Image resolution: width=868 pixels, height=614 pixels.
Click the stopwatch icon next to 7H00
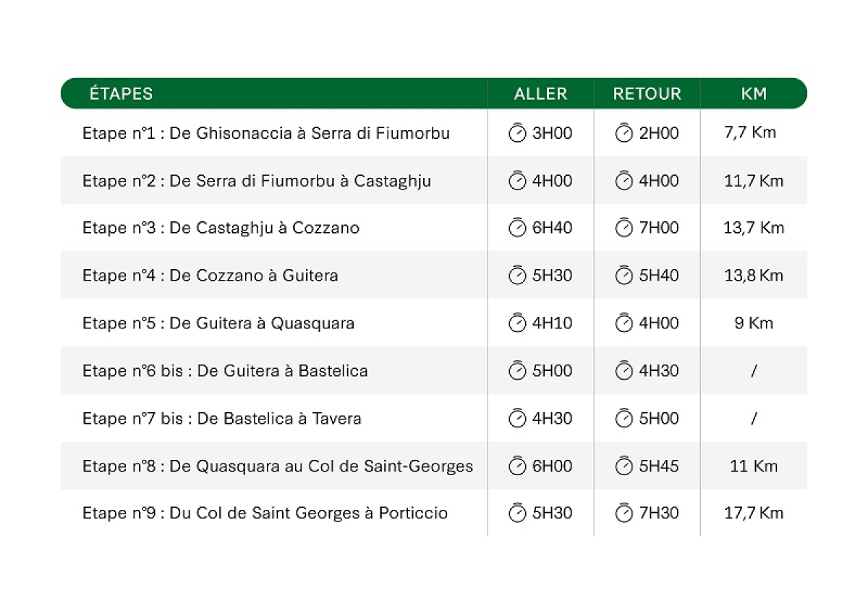(x=624, y=228)
